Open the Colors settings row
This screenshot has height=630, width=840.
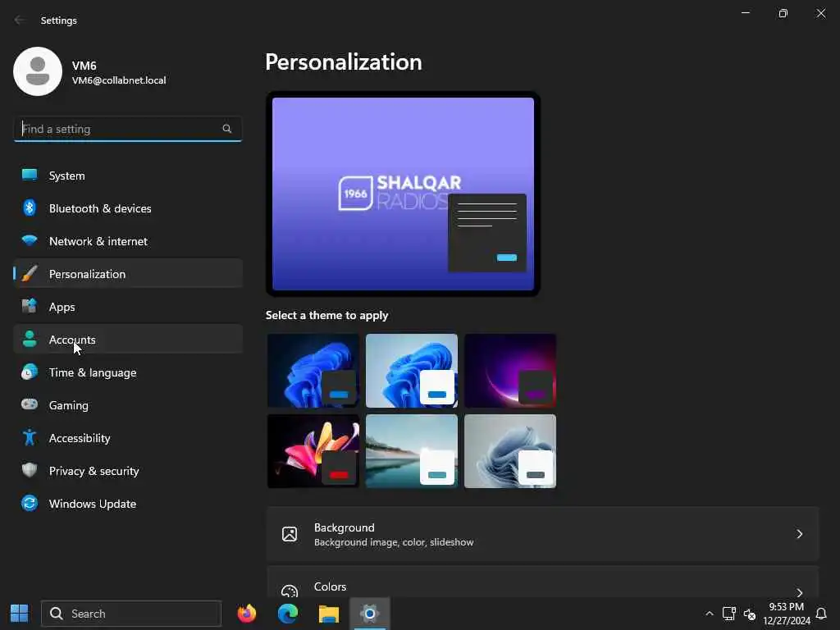(x=543, y=582)
